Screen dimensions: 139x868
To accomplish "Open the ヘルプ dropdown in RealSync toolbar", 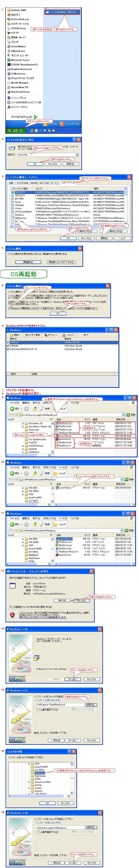I will tap(68, 335).
